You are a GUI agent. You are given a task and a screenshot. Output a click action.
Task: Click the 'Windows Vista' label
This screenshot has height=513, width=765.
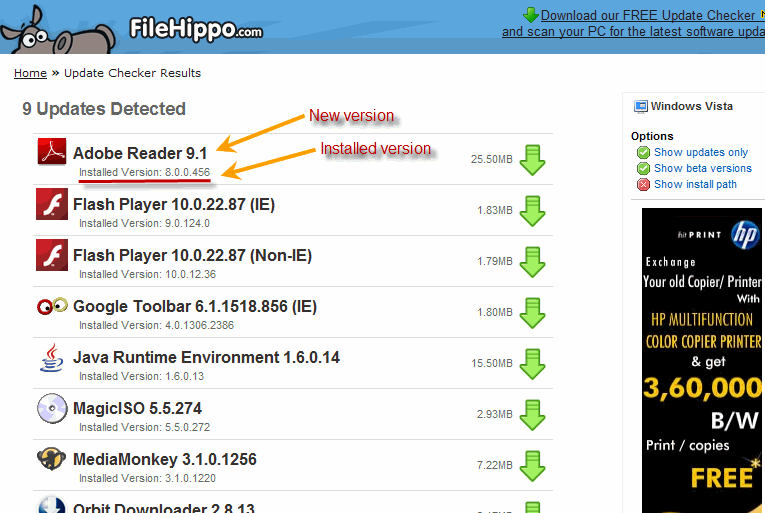(x=691, y=106)
